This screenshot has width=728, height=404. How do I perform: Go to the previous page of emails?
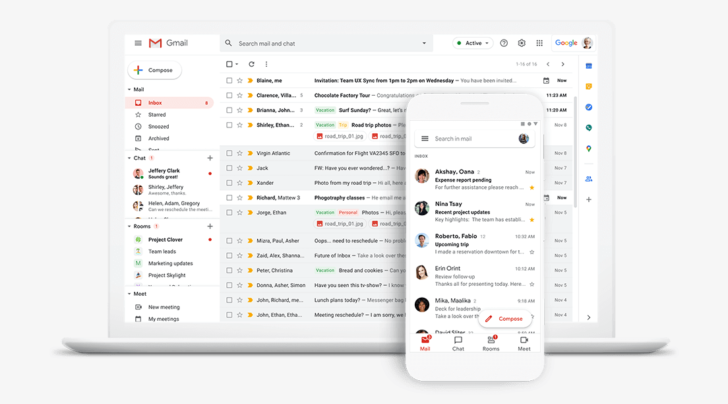pos(548,64)
